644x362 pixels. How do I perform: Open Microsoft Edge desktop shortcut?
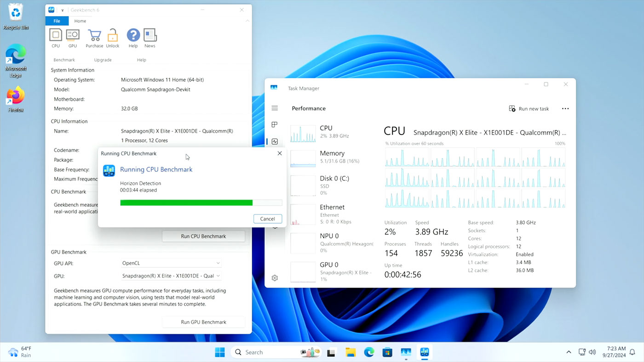tap(16, 61)
